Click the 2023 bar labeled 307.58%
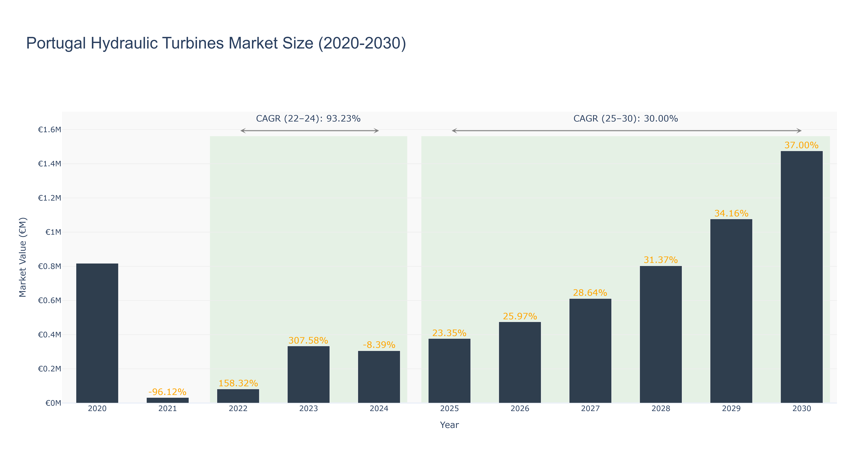868x465 pixels. (x=309, y=374)
